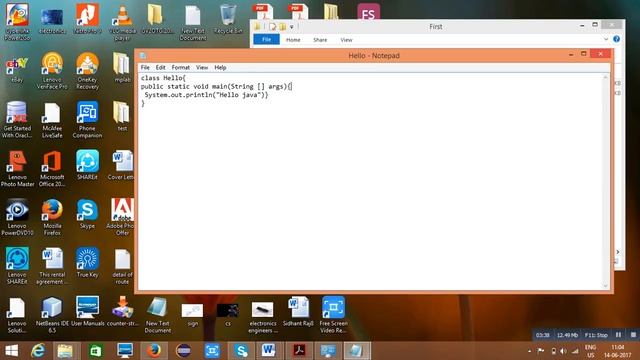Open the Edit menu in Notepad
Viewport: 640px width, 360px height.
[160, 67]
